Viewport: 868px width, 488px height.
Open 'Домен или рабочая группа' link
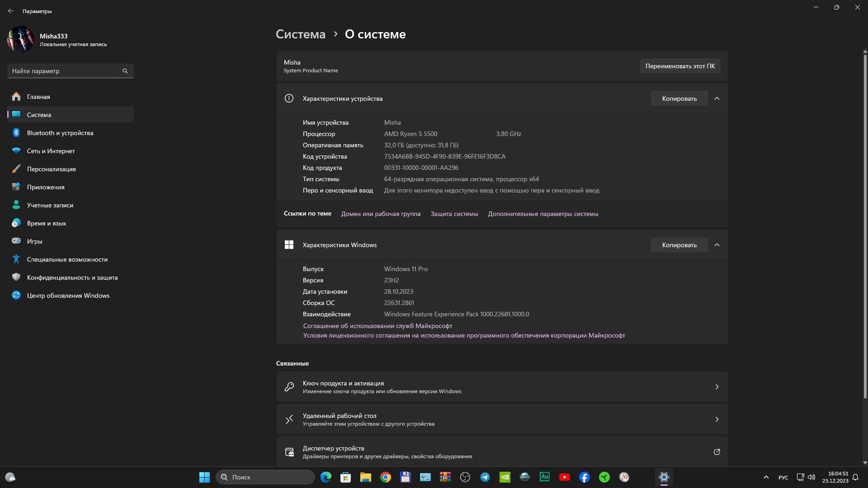point(381,214)
